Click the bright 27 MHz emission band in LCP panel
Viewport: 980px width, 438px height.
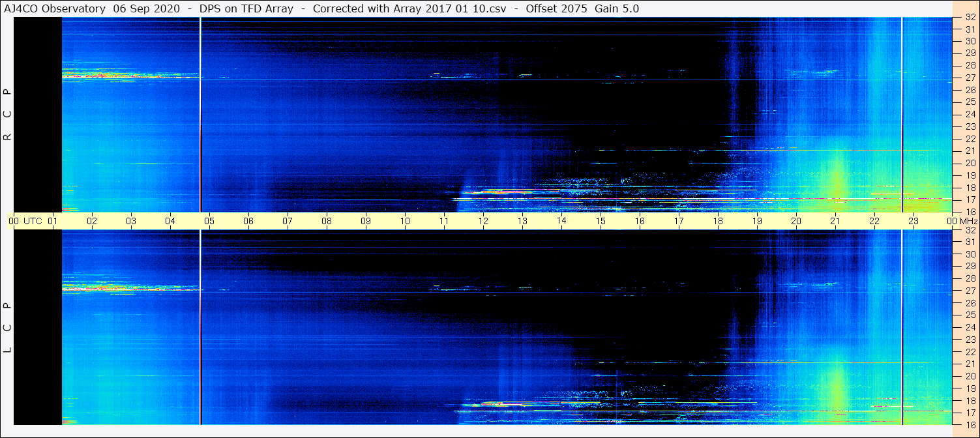point(130,287)
